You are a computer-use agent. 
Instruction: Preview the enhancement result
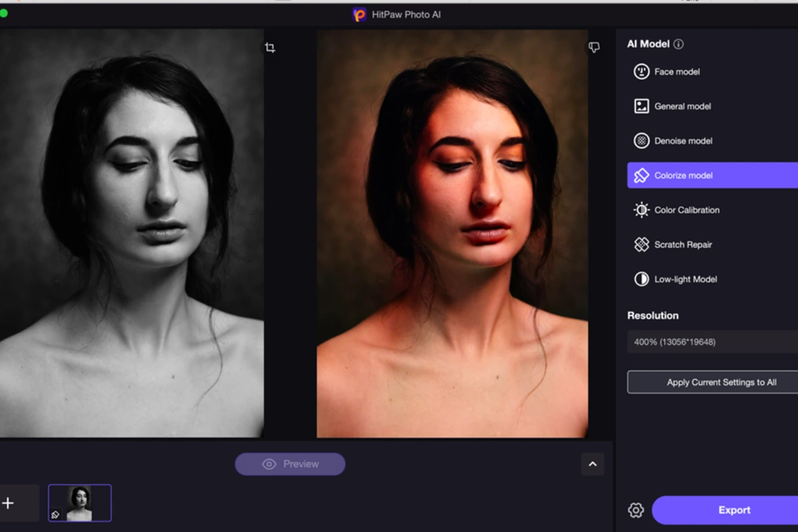(x=290, y=464)
